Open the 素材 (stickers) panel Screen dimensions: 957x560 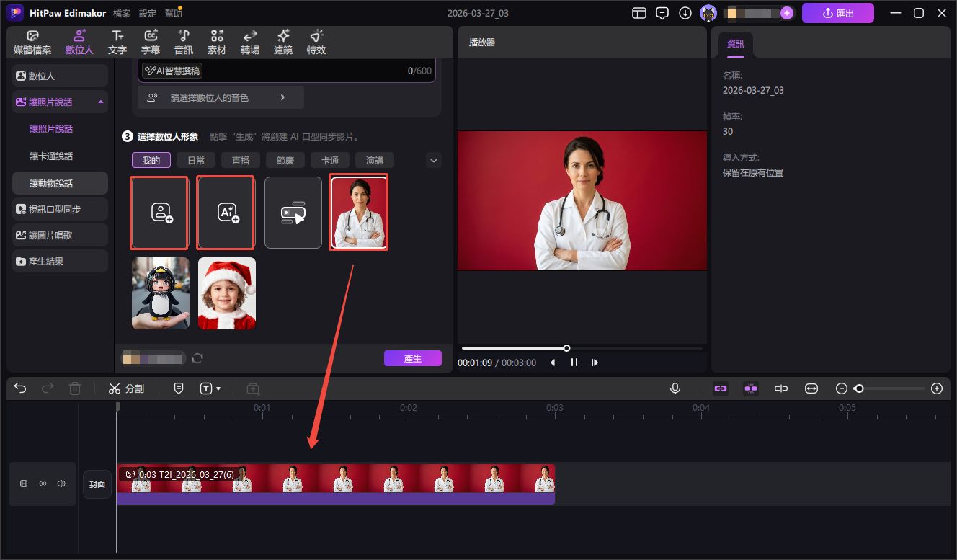tap(216, 41)
